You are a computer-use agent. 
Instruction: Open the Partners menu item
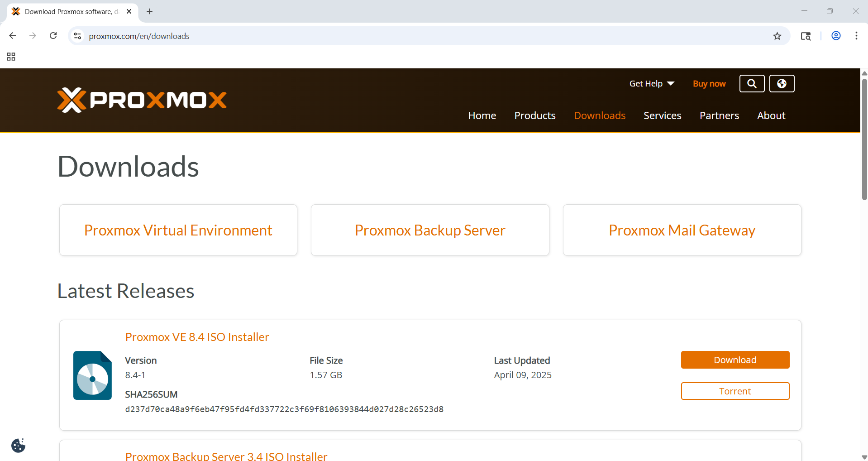coord(719,115)
